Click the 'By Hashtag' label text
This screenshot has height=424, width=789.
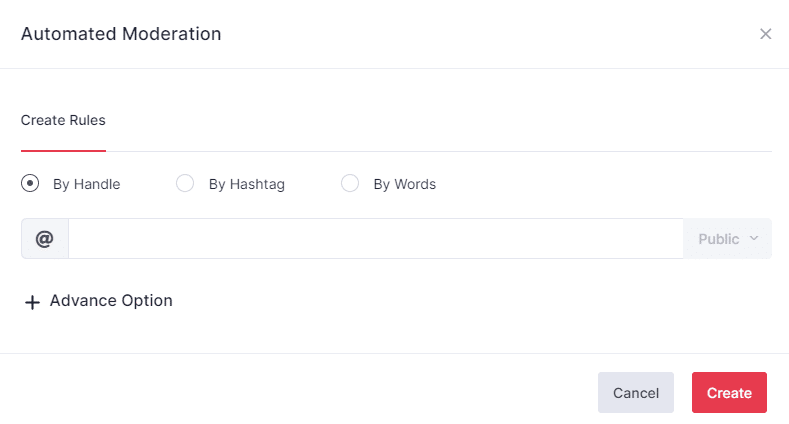(x=246, y=184)
